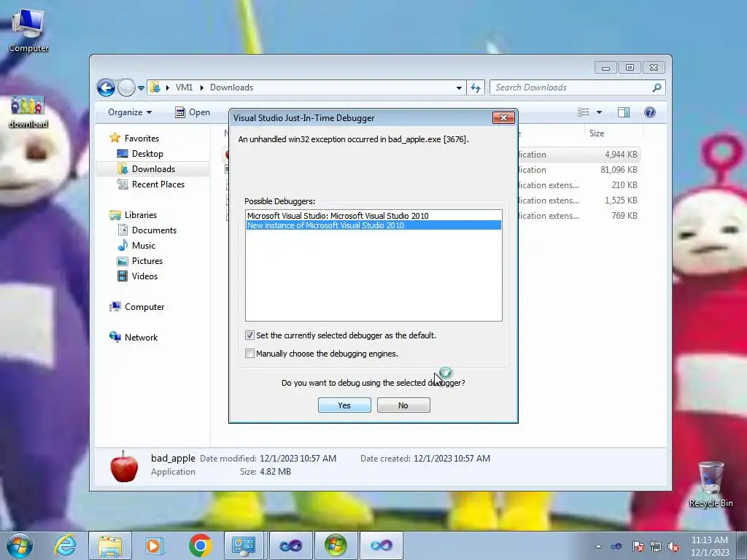
Task: Open the Pictures library
Action: tap(147, 261)
